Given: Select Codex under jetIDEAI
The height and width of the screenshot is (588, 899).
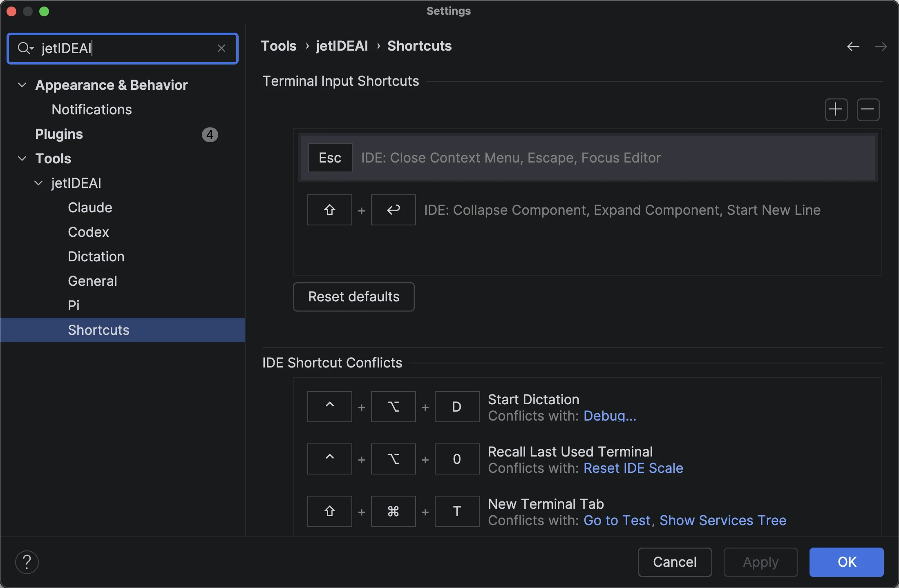Looking at the screenshot, I should coord(88,232).
